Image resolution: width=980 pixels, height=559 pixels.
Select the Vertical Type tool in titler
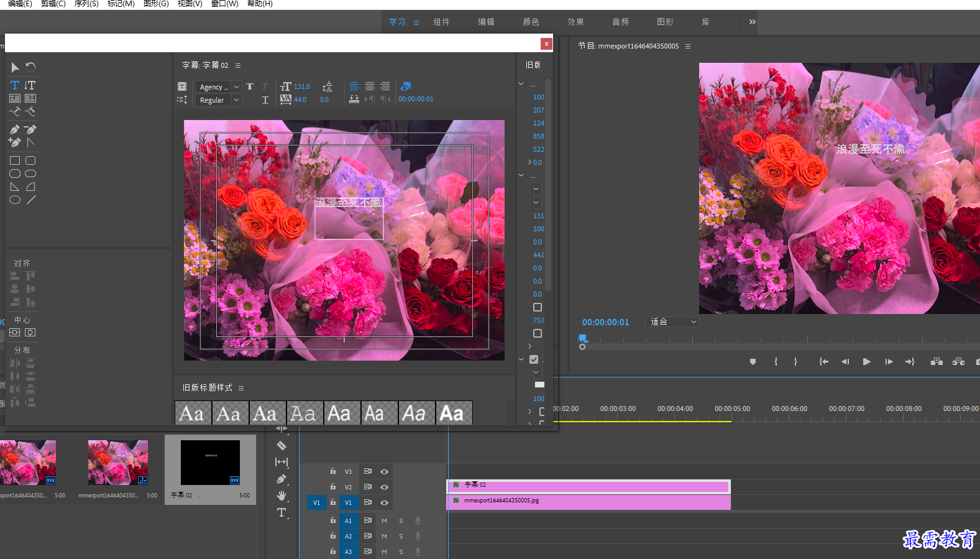(30, 85)
